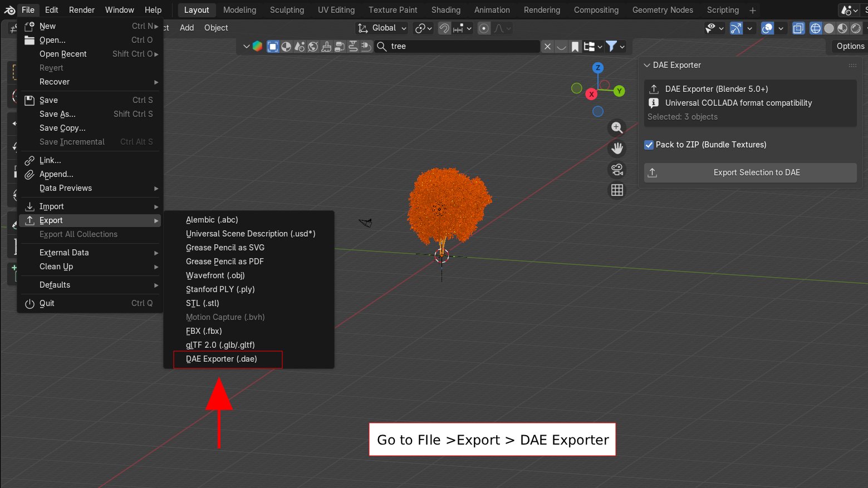This screenshot has width=868, height=488.
Task: Uncheck Pack to ZIP checkbox
Action: click(x=649, y=145)
